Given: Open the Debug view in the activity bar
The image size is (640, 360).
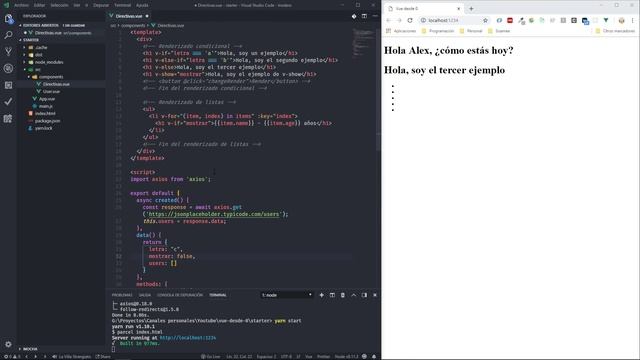Looking at the screenshot, I should click(x=9, y=68).
